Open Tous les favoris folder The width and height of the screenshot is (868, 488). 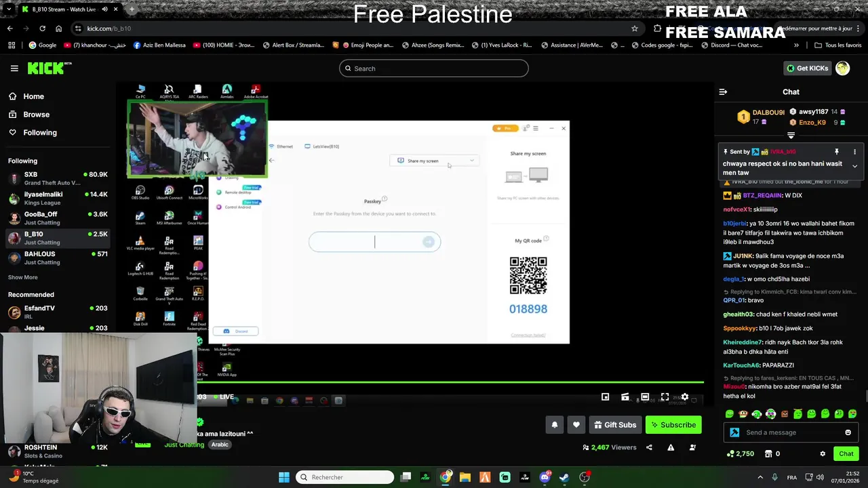838,45
